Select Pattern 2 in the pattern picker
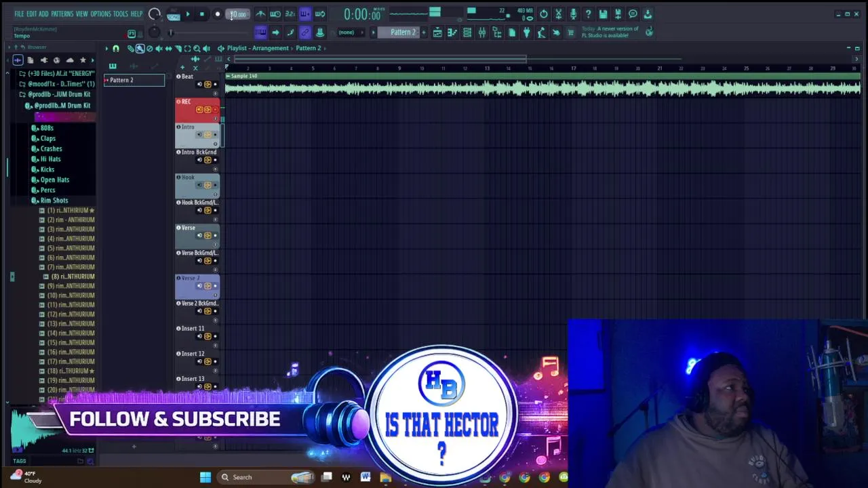Image resolution: width=868 pixels, height=488 pixels. point(134,80)
